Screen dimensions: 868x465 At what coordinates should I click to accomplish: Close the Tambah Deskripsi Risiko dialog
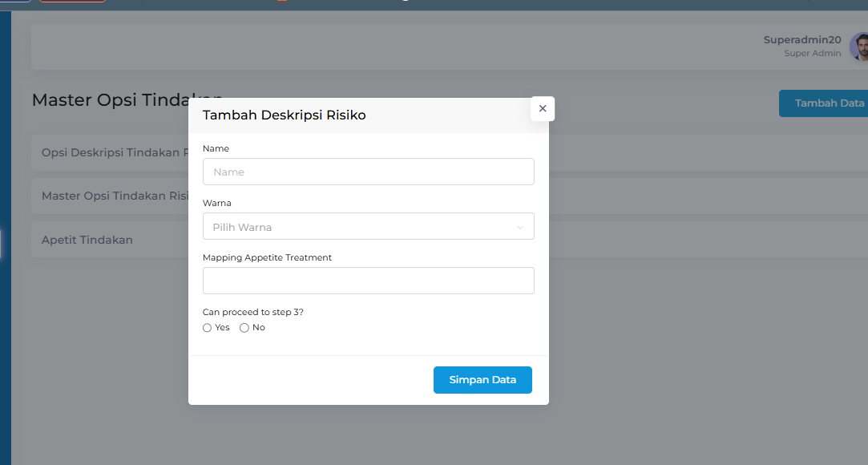click(x=543, y=108)
